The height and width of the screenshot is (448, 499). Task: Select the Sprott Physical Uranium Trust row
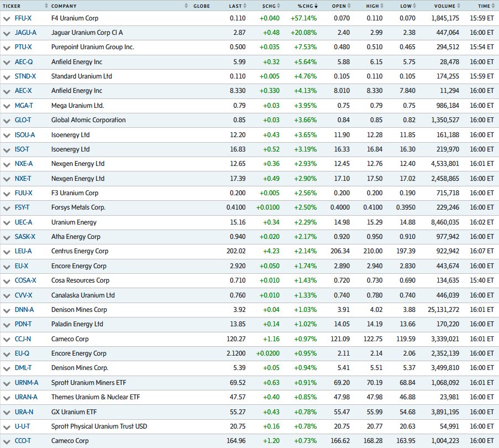point(24,426)
